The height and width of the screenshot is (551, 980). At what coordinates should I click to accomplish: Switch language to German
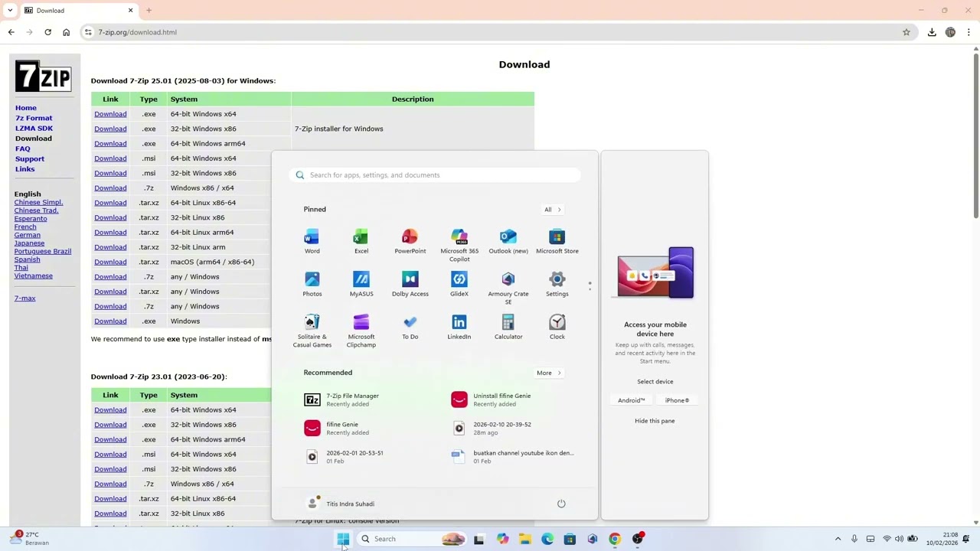tap(27, 235)
